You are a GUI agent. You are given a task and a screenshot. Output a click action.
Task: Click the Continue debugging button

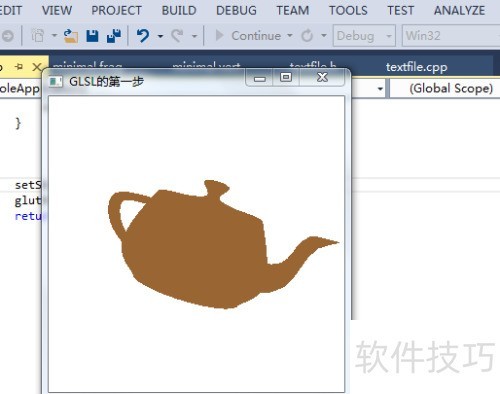tap(248, 35)
